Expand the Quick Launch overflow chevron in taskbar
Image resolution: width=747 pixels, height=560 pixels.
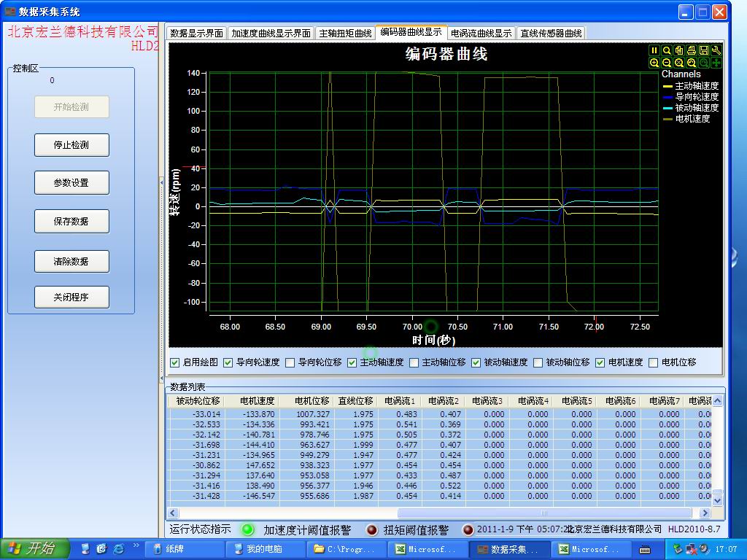tap(136, 545)
